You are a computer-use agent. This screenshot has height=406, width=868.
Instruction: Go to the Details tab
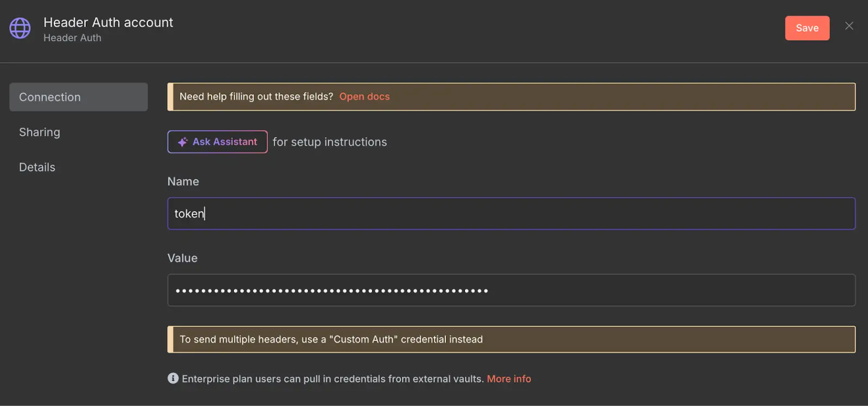(37, 167)
